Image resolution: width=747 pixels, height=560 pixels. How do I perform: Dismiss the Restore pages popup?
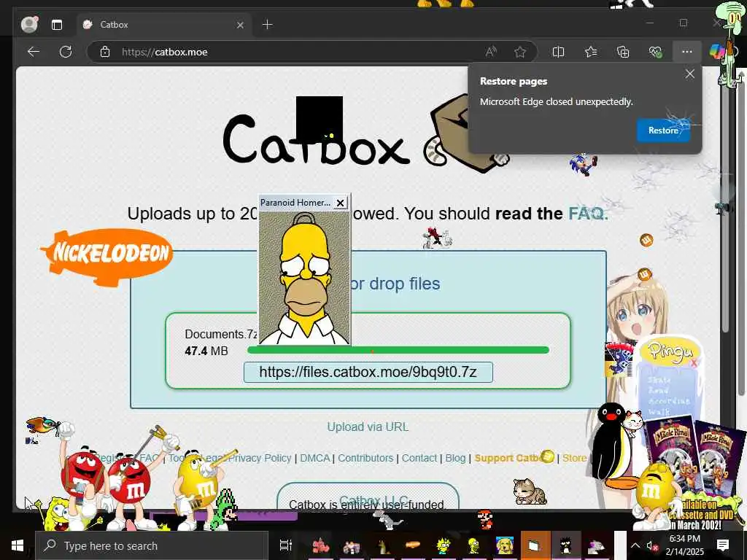click(x=690, y=74)
